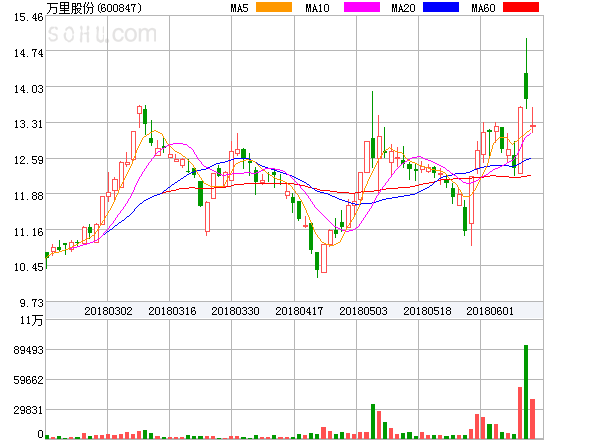Click the MA20 legend label
The width and height of the screenshot is (600, 440).
click(x=403, y=8)
